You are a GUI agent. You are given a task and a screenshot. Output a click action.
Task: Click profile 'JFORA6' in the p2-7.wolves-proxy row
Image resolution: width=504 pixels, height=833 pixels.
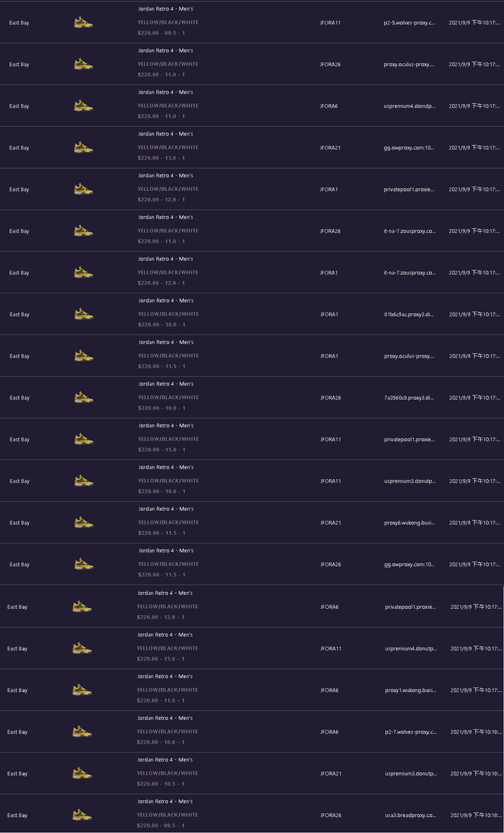tap(329, 732)
